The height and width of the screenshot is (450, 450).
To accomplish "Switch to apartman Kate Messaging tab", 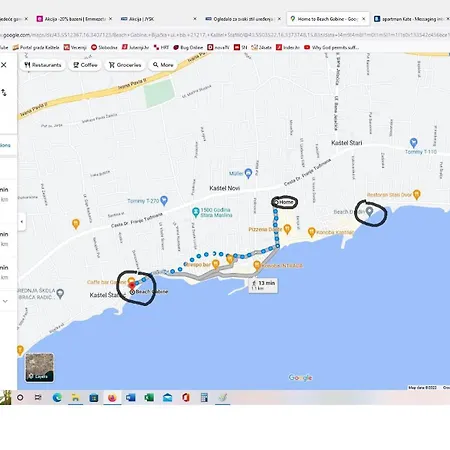I will pyautogui.click(x=411, y=19).
